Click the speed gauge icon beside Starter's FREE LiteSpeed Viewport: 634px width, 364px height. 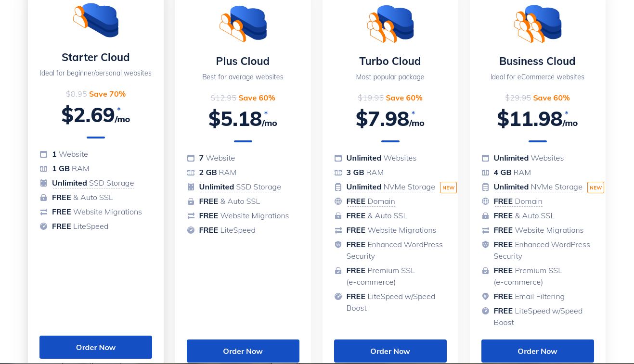tap(44, 226)
